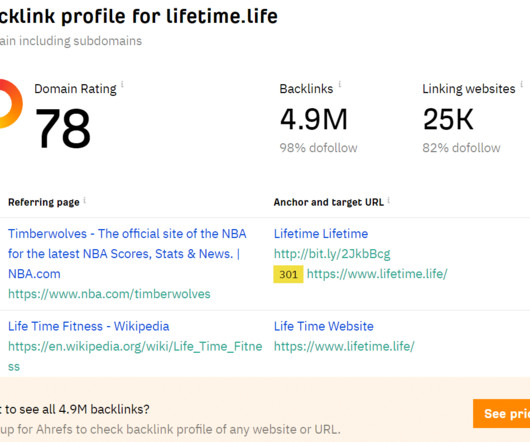Click the info icon beside Domain Rating
Screen dimensions: 530x442
[122, 84]
